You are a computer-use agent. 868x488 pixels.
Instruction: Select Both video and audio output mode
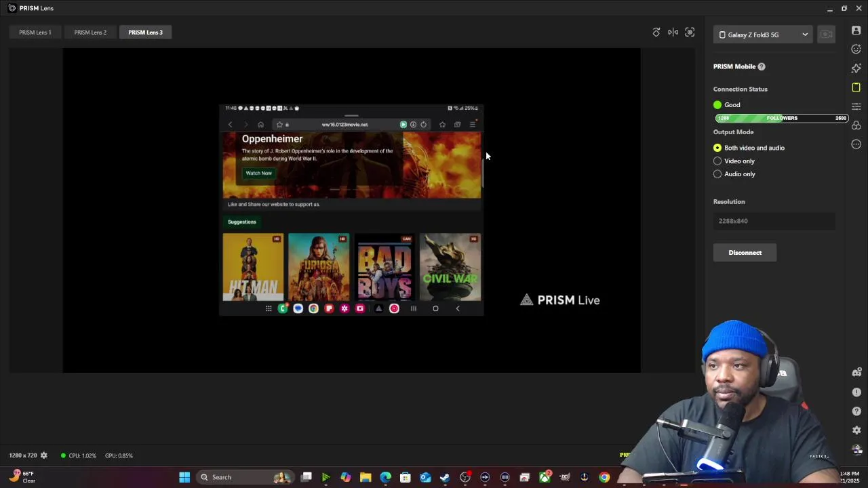coord(749,148)
